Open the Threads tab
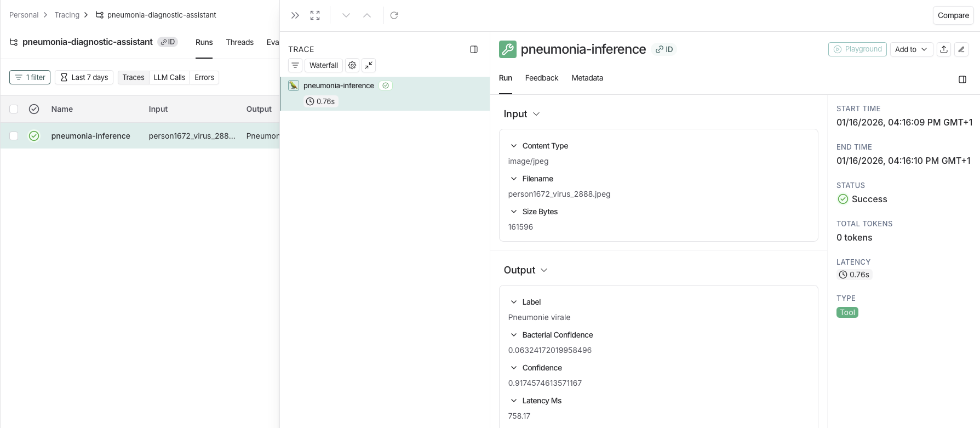 239,42
